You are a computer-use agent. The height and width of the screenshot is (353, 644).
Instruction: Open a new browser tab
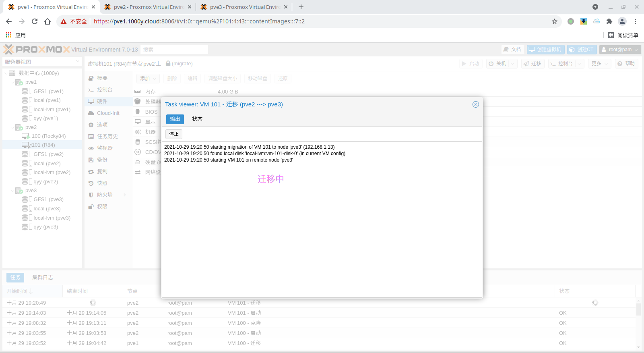click(x=301, y=7)
